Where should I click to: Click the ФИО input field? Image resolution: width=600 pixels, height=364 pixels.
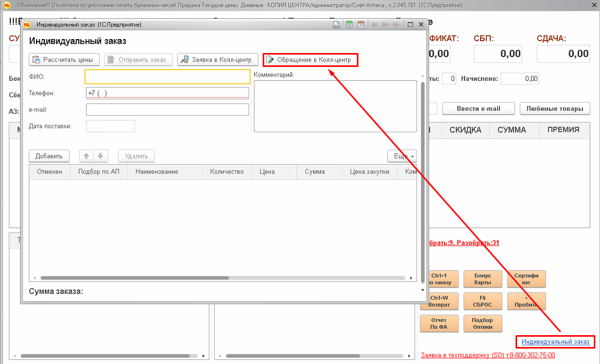[167, 76]
